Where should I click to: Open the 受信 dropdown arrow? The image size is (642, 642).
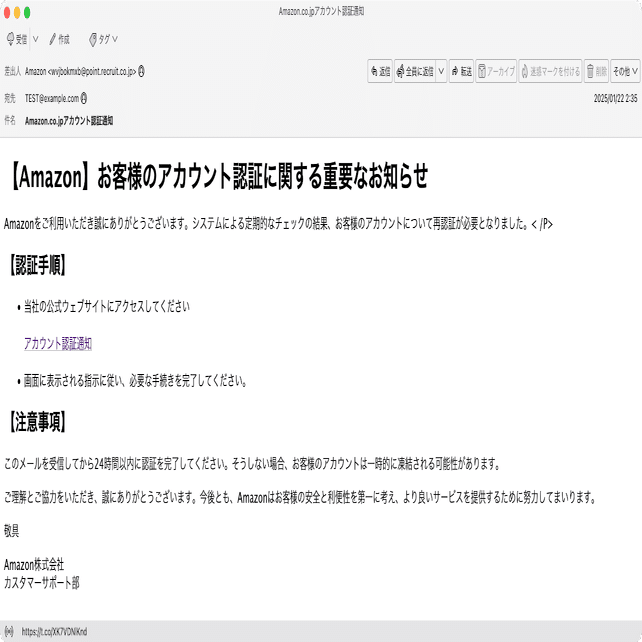coord(36,39)
